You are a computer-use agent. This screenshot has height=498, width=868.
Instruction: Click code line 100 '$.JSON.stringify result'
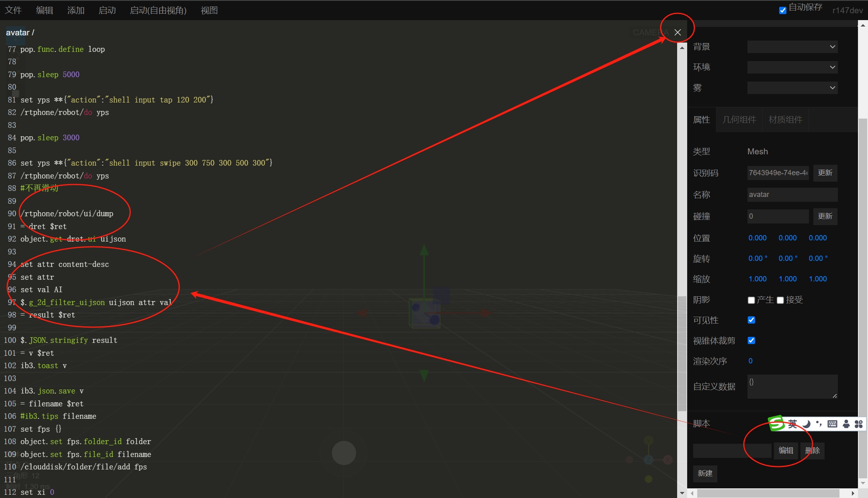[69, 340]
